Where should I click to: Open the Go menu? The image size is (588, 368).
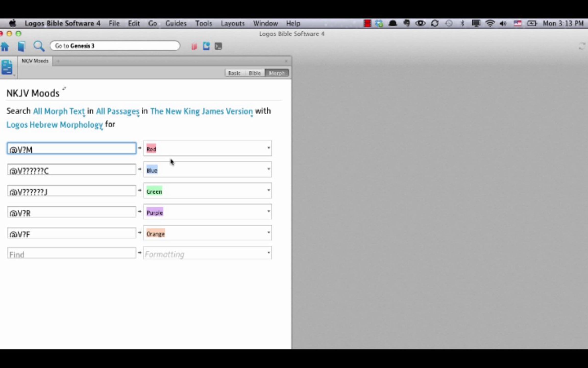152,24
